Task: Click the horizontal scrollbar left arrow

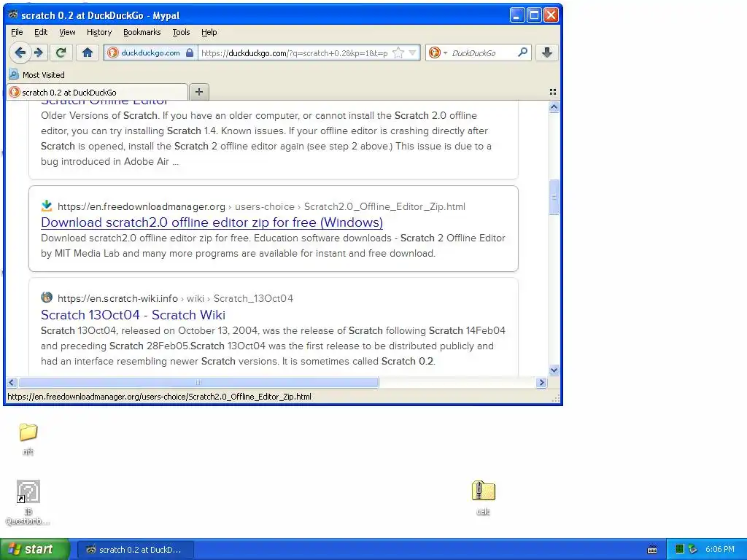Action: (12, 382)
